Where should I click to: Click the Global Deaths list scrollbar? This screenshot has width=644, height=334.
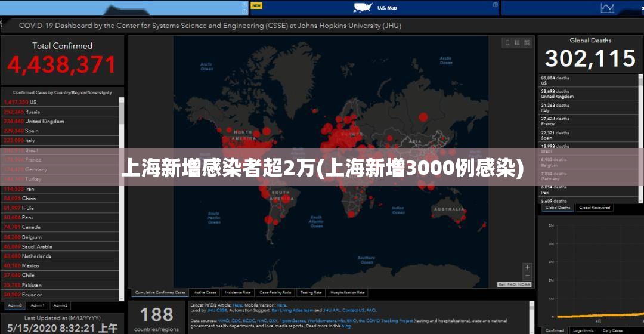(x=640, y=138)
